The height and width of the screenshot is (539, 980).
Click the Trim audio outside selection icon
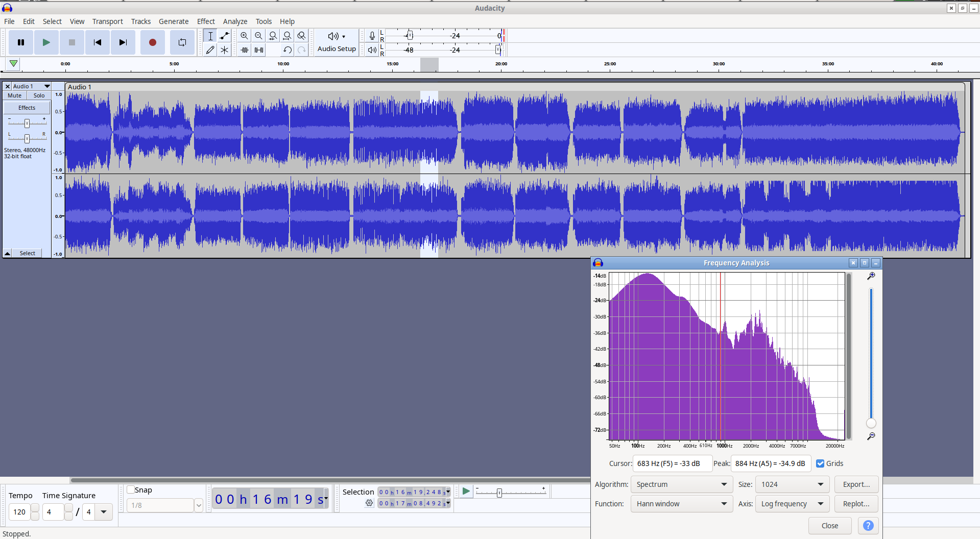point(245,50)
